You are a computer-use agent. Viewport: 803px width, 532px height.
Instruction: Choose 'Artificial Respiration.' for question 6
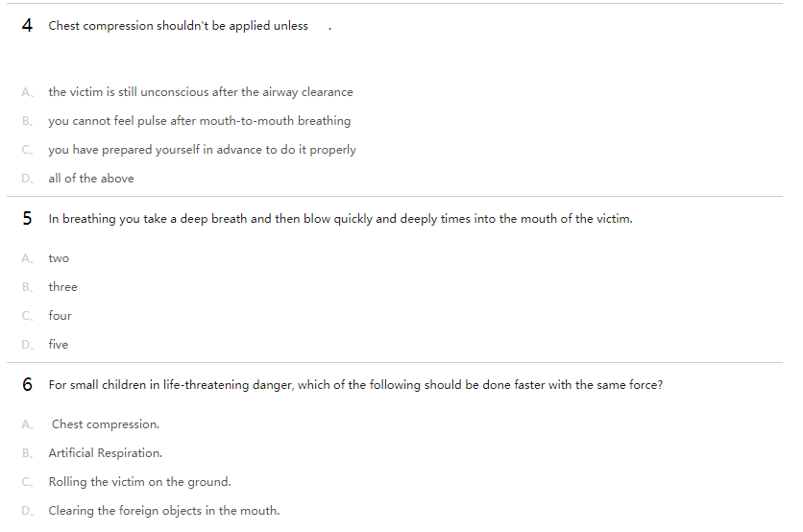(x=106, y=453)
